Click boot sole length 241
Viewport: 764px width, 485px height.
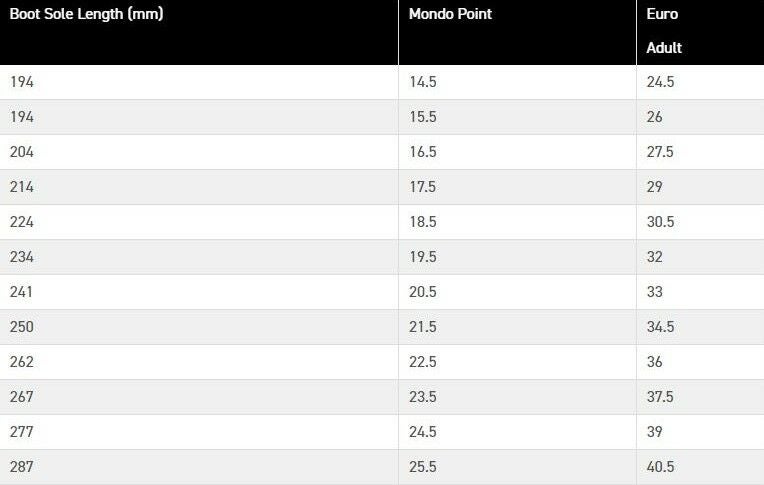coord(21,292)
